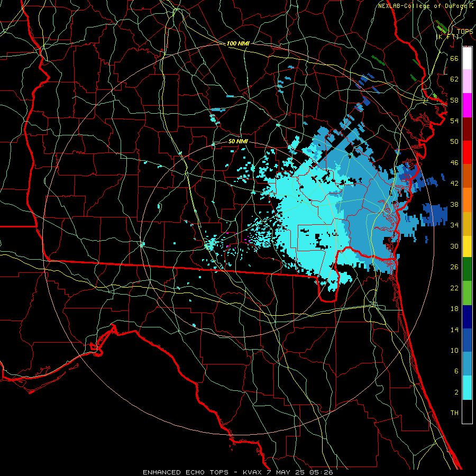The image size is (476, 476).
Task: Click the light pink legend swatch
Action: (467, 81)
